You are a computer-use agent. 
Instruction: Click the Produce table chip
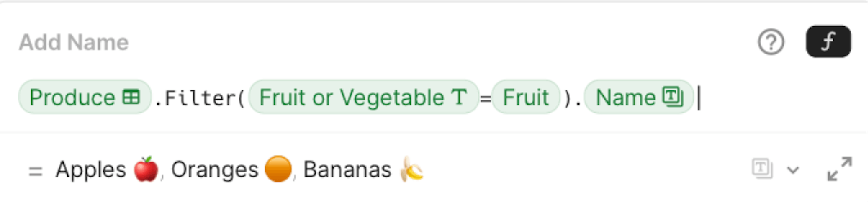85,97
